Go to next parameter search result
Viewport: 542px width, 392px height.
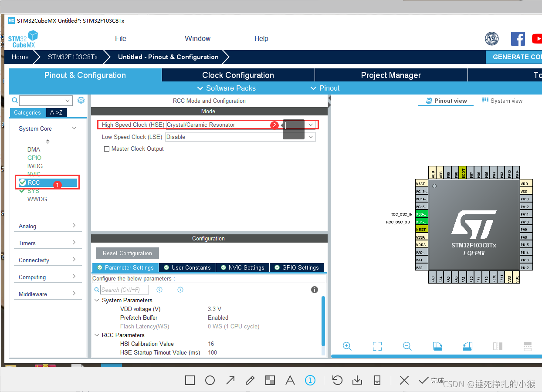click(x=180, y=290)
